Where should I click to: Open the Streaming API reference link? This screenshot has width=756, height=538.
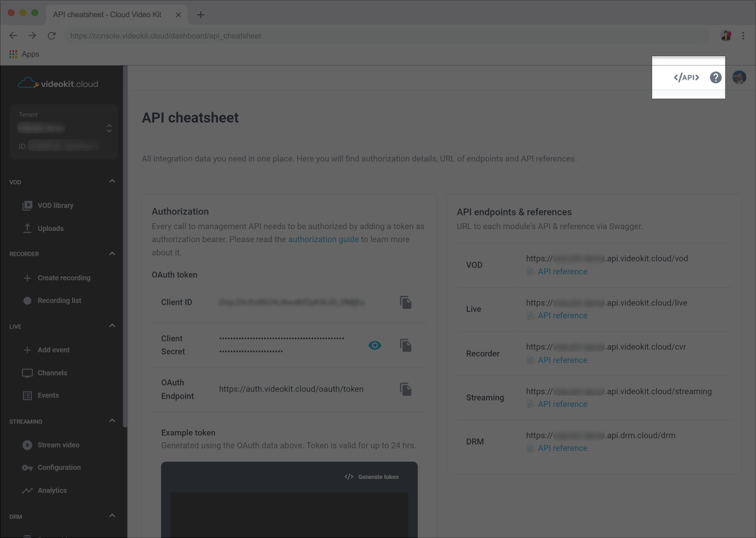pos(557,404)
